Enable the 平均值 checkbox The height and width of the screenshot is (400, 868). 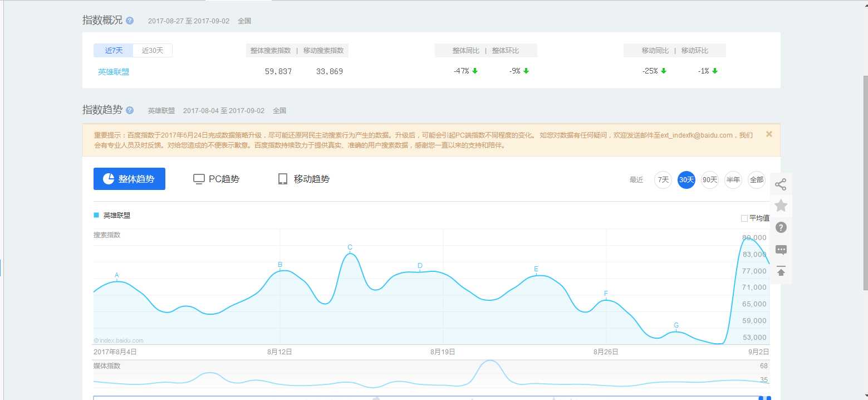744,218
